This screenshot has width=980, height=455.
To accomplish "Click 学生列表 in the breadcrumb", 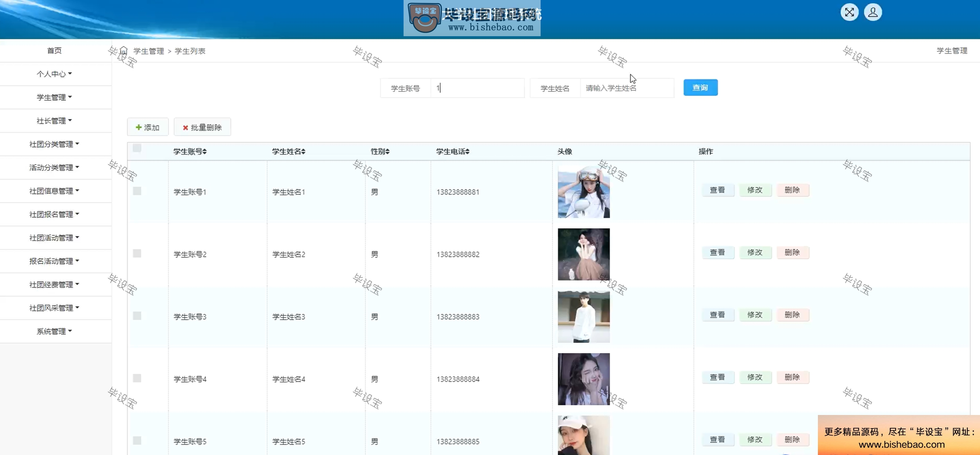I will [x=190, y=51].
